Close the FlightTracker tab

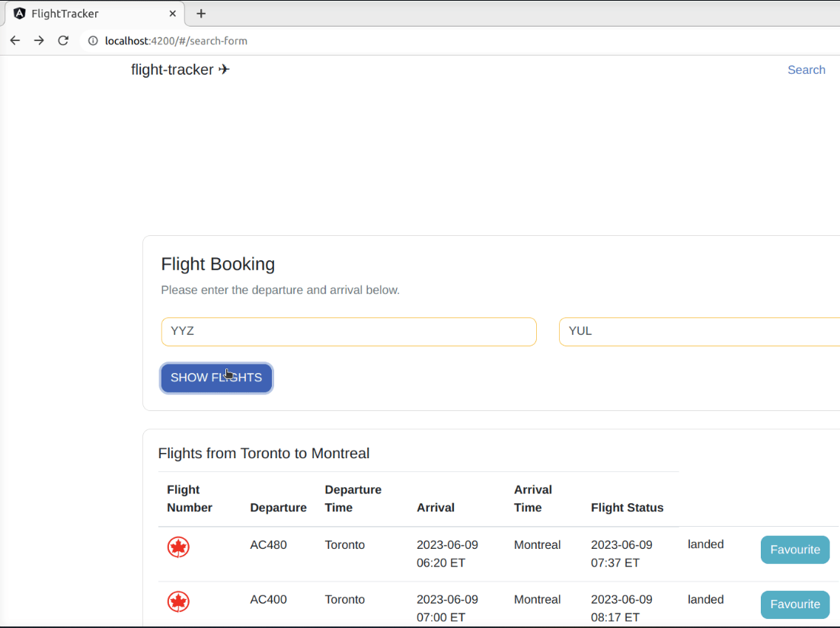tap(173, 14)
